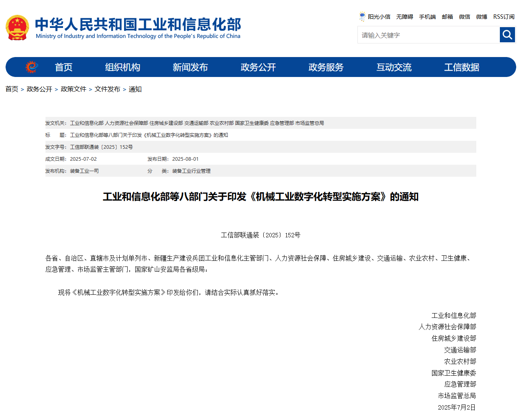
Task: Click 政策文件 in the breadcrumb
Action: [x=73, y=89]
